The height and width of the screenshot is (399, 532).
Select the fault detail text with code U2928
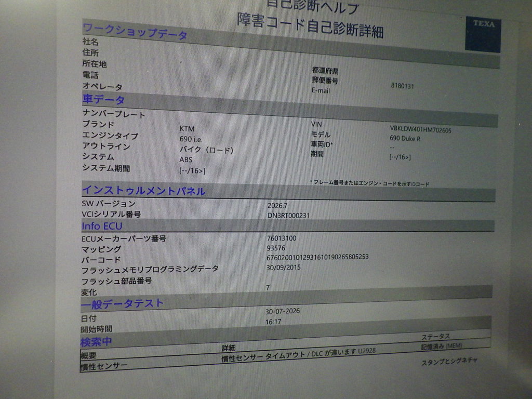tap(299, 354)
